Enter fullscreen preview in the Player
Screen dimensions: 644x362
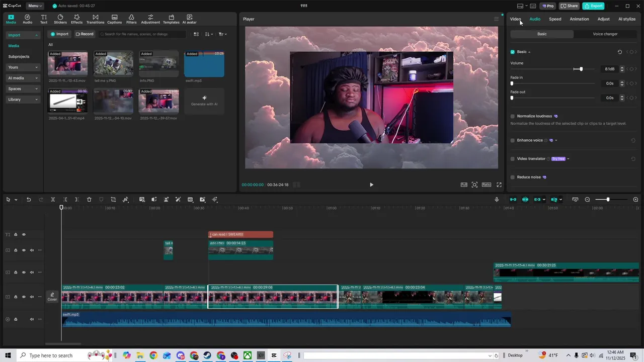coord(499,185)
